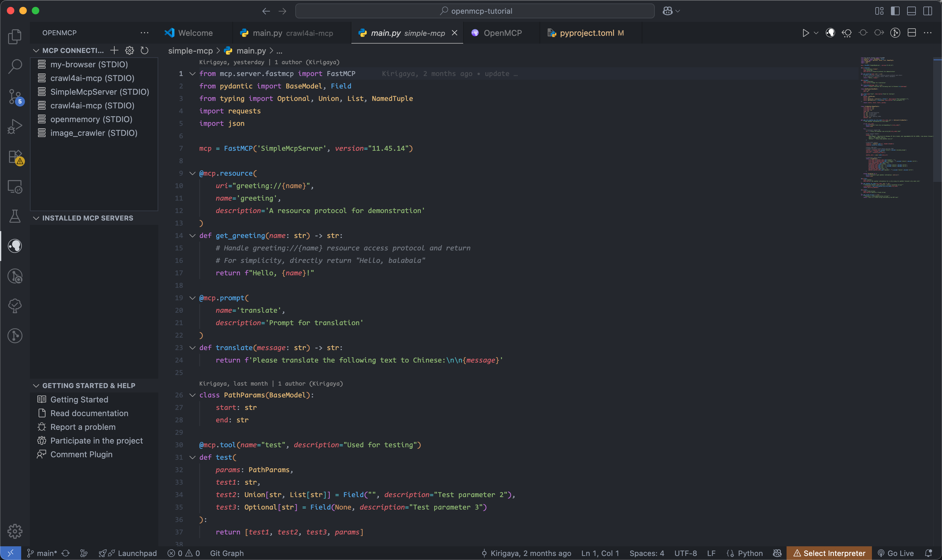Screen dimensions: 942x560
Task: Click the add MCP connection plus icon
Action: [x=114, y=50]
